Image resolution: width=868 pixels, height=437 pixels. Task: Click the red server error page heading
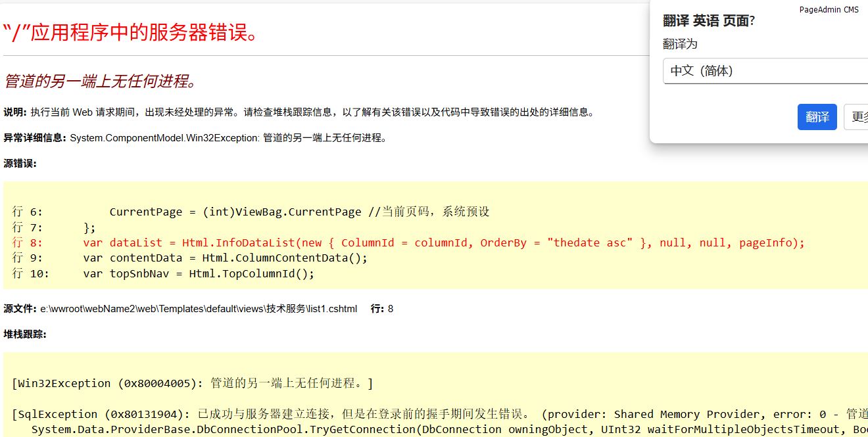[x=130, y=32]
